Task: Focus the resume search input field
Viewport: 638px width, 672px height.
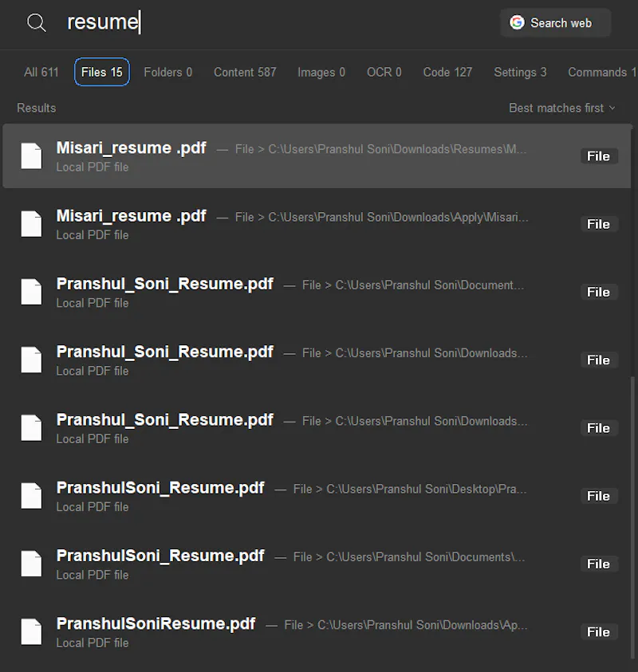Action: click(x=274, y=22)
